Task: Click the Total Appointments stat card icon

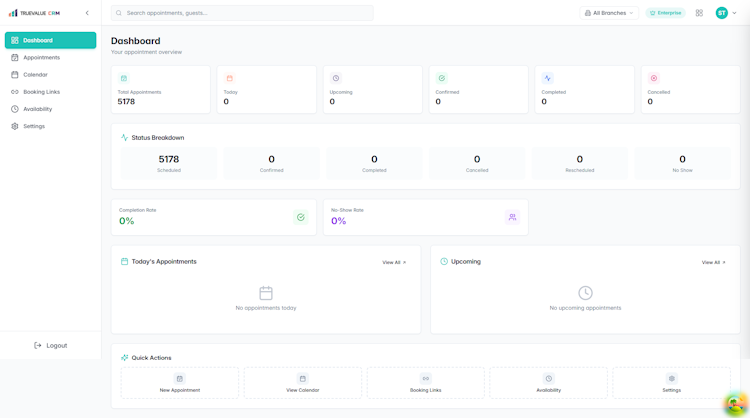Action: tap(124, 78)
